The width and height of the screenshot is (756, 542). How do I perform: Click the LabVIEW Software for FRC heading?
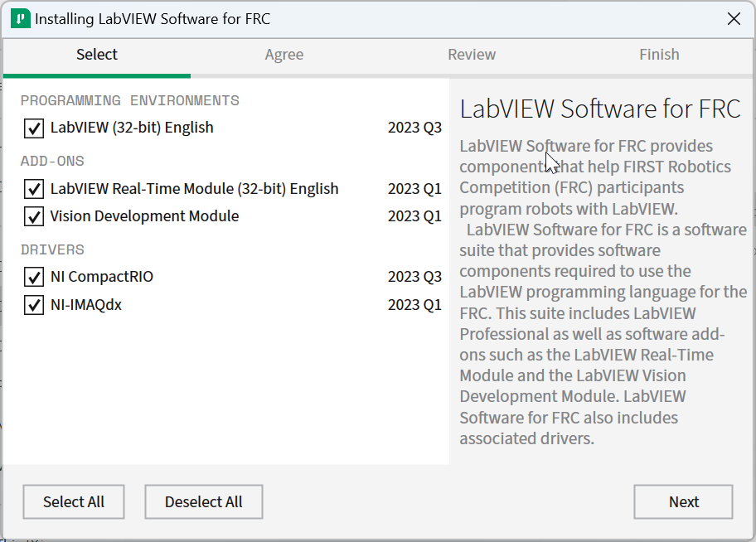[x=599, y=109]
